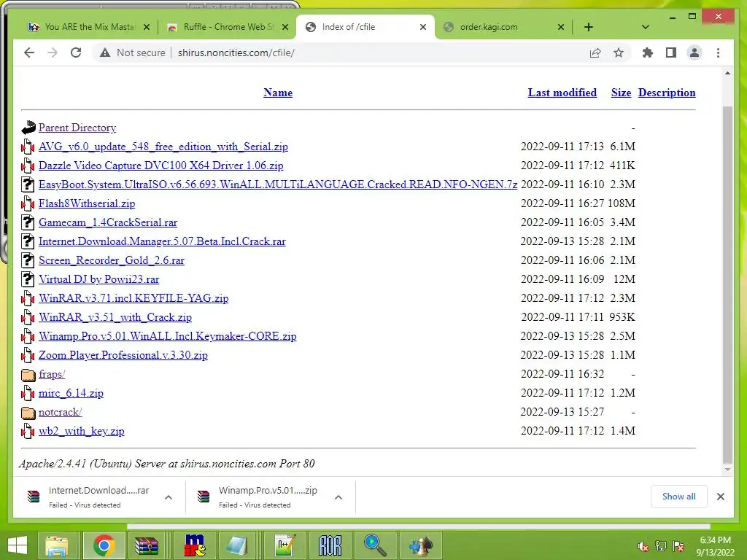Open Winamp Pro v5.01 Keymaker-CORE zip link
This screenshot has width=747, height=560.
click(x=167, y=336)
